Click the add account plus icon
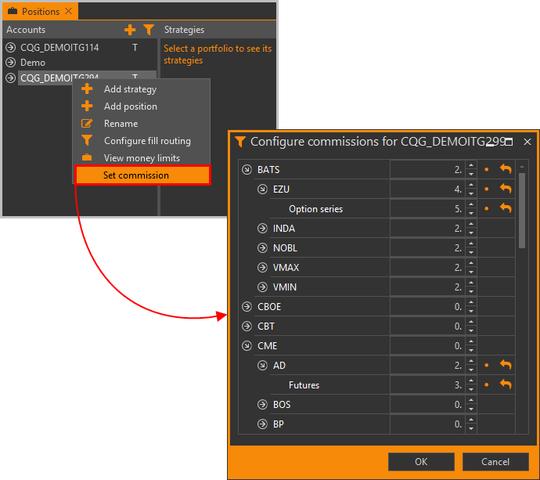Viewport: 540px width, 480px height. 130,30
